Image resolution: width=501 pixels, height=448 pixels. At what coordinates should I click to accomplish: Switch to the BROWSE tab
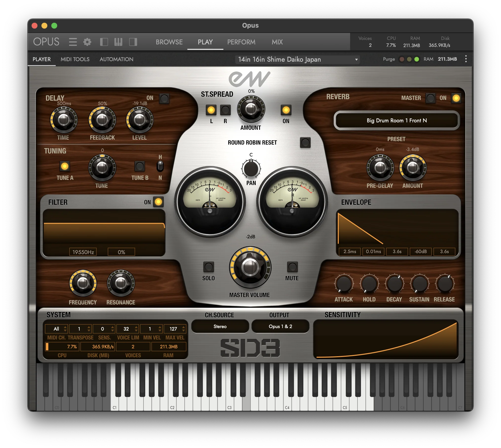169,42
